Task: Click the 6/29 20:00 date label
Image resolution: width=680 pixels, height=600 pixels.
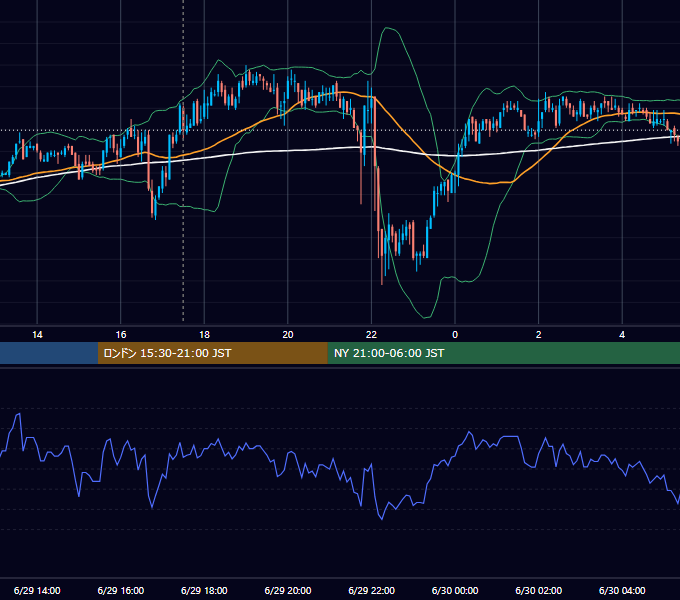Action: (288, 590)
